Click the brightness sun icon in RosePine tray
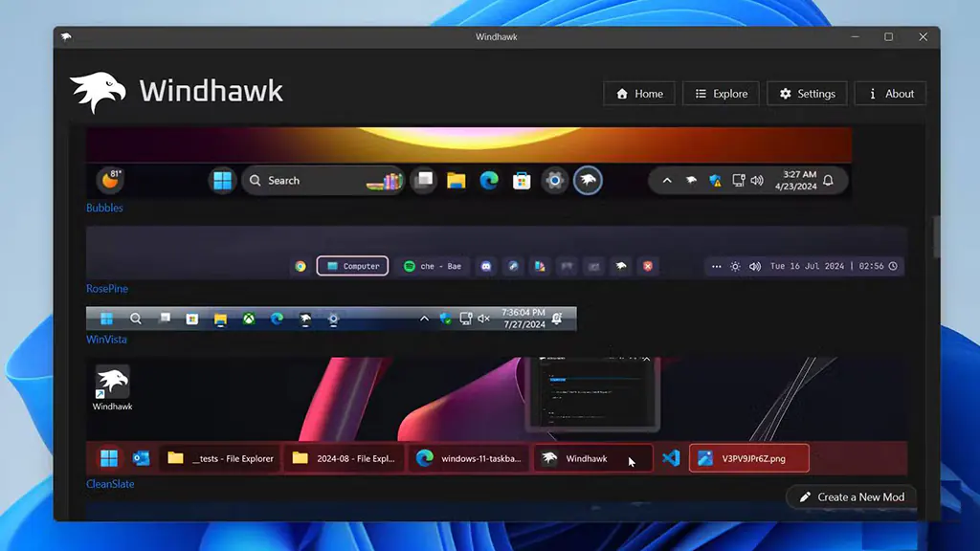The image size is (980, 551). pyautogui.click(x=734, y=266)
